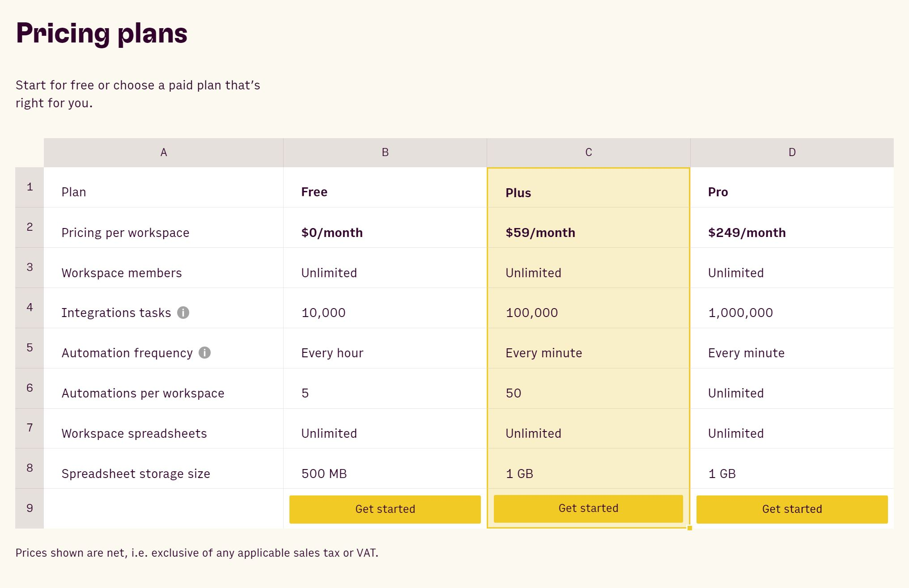This screenshot has width=909, height=588.
Task: Click 'Every minute' in the Plus column
Action: coord(544,353)
